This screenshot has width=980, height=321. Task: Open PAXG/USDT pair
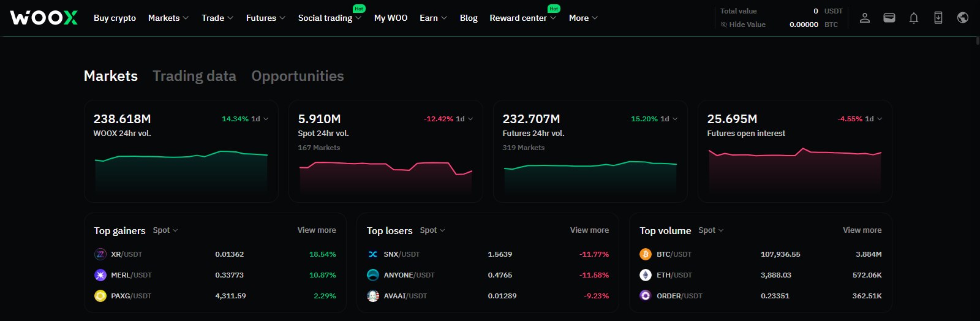[131, 296]
